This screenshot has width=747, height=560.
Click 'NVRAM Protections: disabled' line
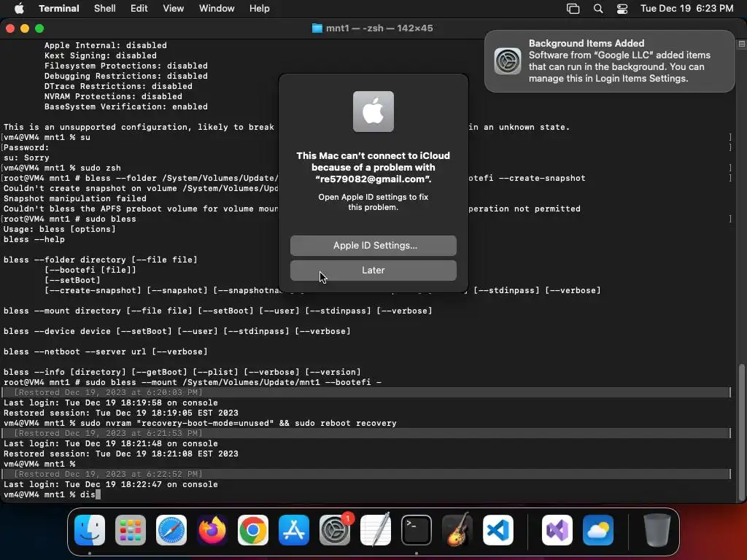(x=113, y=97)
